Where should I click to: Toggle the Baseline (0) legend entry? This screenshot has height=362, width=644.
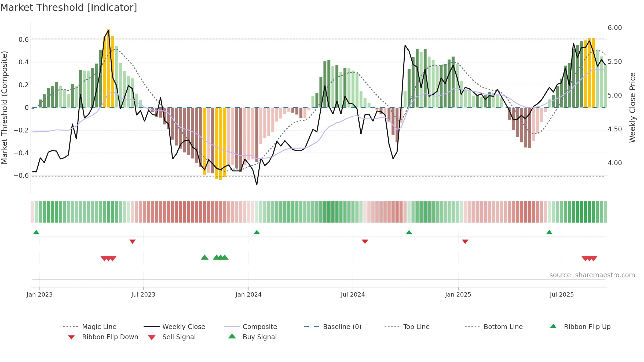pos(333,327)
